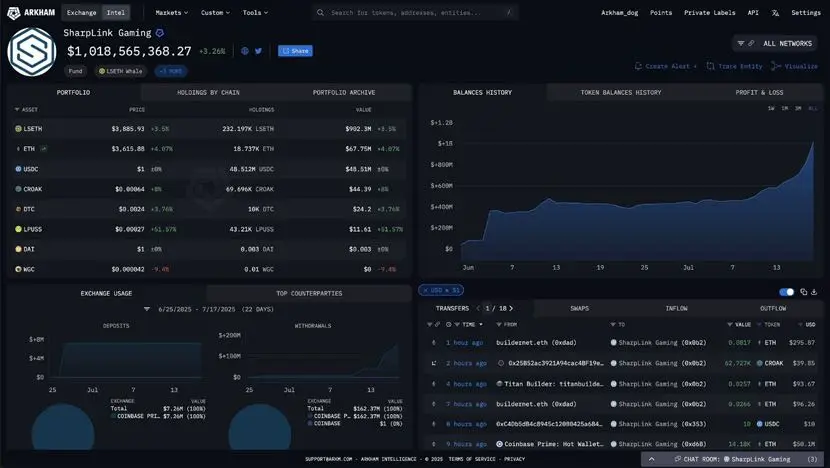This screenshot has height=468, width=830.
Task: Download transfers with the download icon
Action: click(814, 292)
